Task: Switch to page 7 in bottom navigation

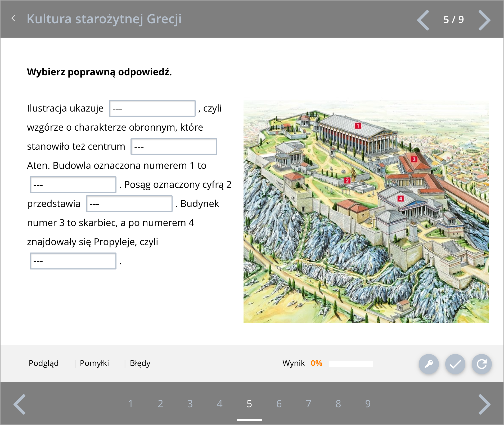Action: point(308,404)
